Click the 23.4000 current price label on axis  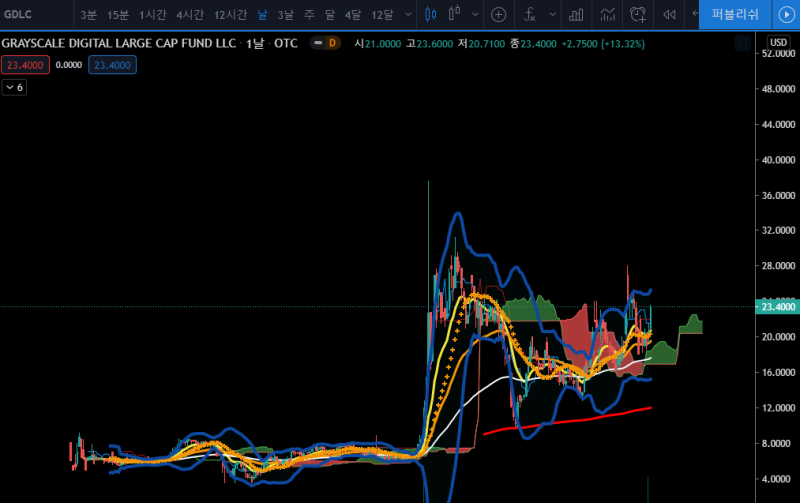778,307
